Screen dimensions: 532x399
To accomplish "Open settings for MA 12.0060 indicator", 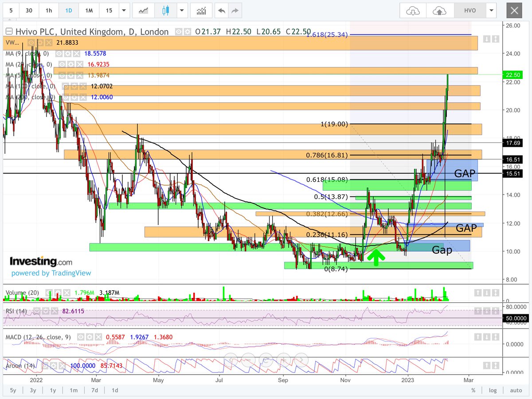I will pyautogui.click(x=74, y=97).
